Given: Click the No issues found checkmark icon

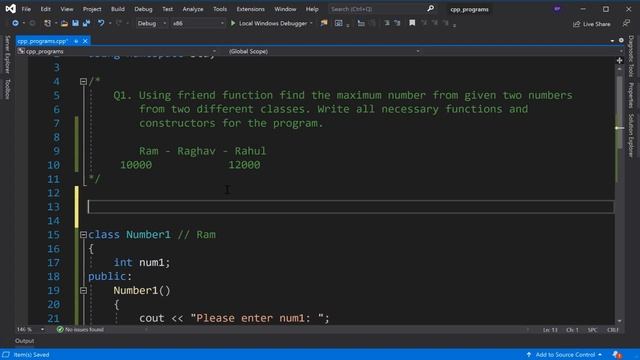Looking at the screenshot, I should (60, 329).
